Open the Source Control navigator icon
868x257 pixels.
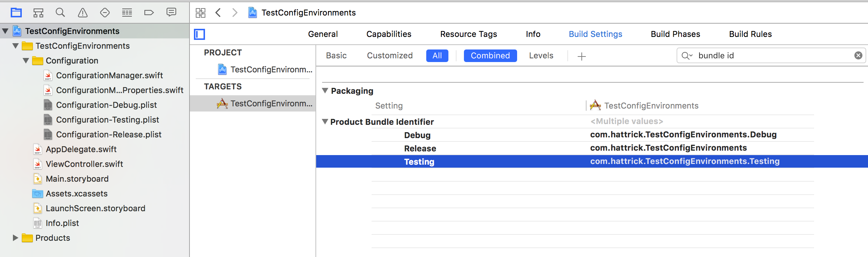[x=38, y=13]
